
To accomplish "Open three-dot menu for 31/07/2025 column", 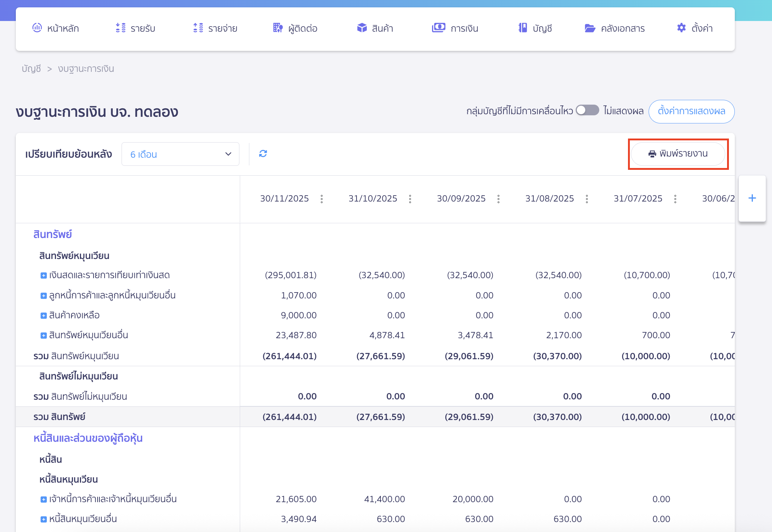I will pyautogui.click(x=675, y=199).
